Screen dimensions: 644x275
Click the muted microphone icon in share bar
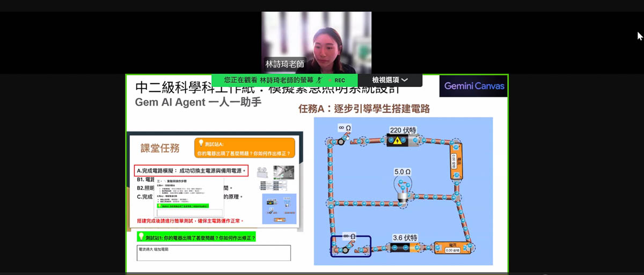tap(320, 80)
